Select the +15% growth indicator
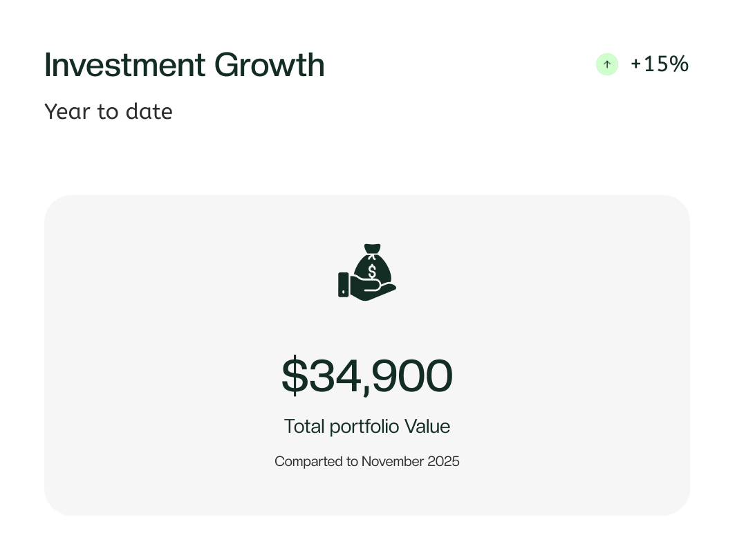735x560 pixels. click(x=659, y=64)
